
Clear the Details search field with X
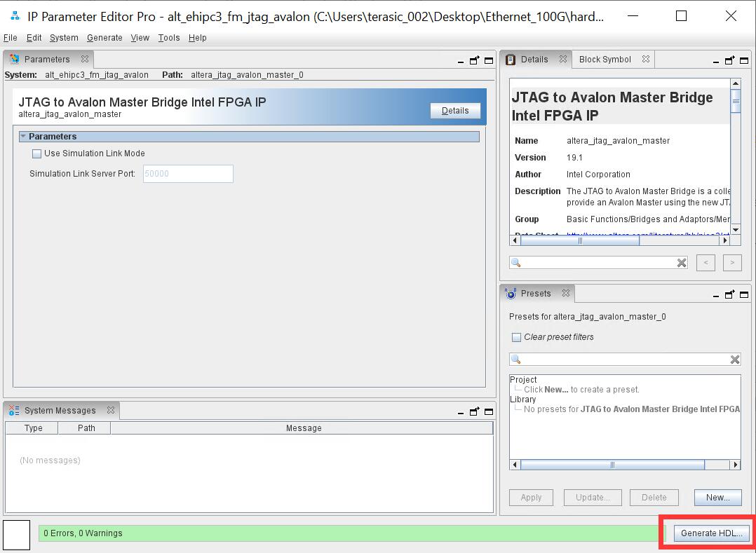point(682,263)
